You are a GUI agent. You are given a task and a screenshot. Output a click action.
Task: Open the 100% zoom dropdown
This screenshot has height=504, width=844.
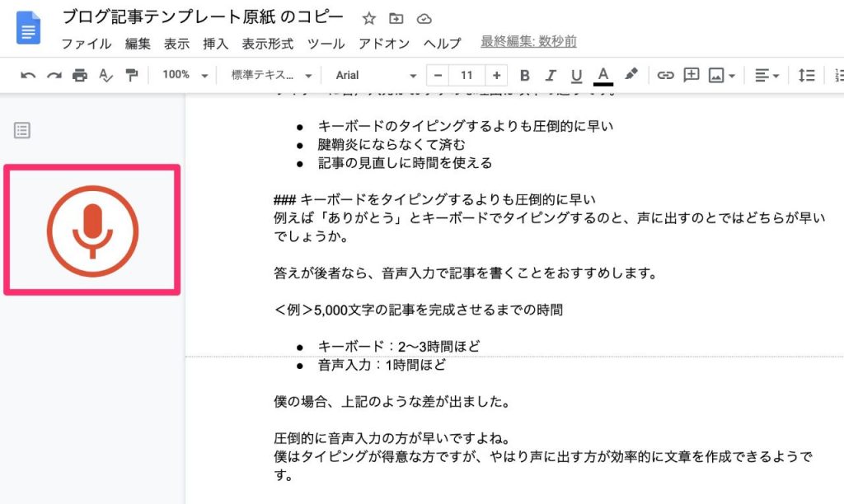185,76
